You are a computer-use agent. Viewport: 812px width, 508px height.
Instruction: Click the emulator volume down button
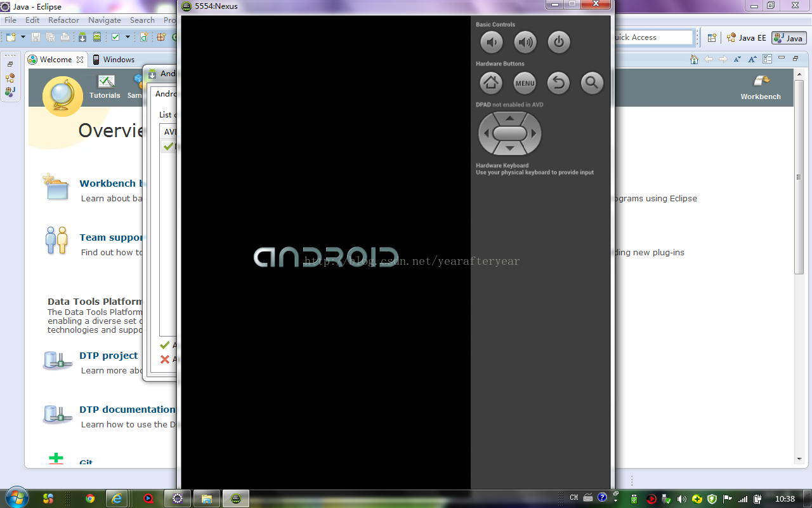click(491, 43)
